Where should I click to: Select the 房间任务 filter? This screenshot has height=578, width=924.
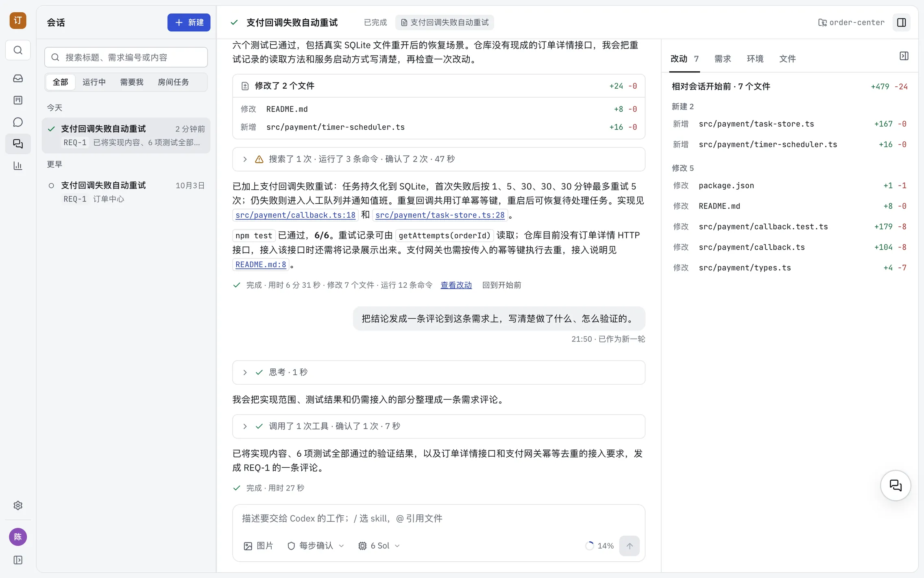(173, 82)
